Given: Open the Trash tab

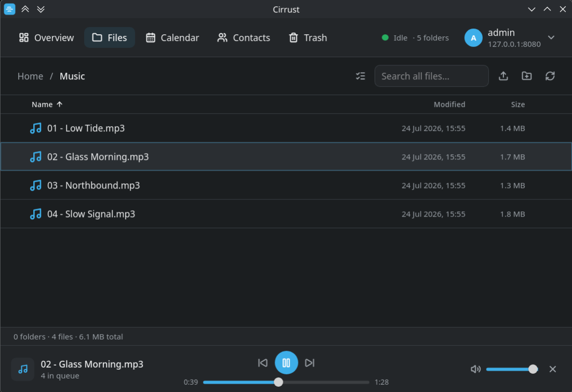Looking at the screenshot, I should [x=308, y=37].
